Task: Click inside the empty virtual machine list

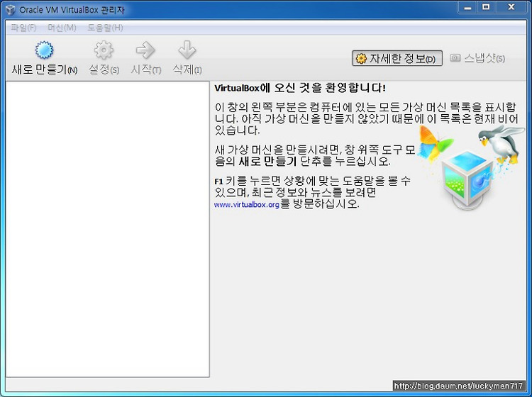Action: 108,229
